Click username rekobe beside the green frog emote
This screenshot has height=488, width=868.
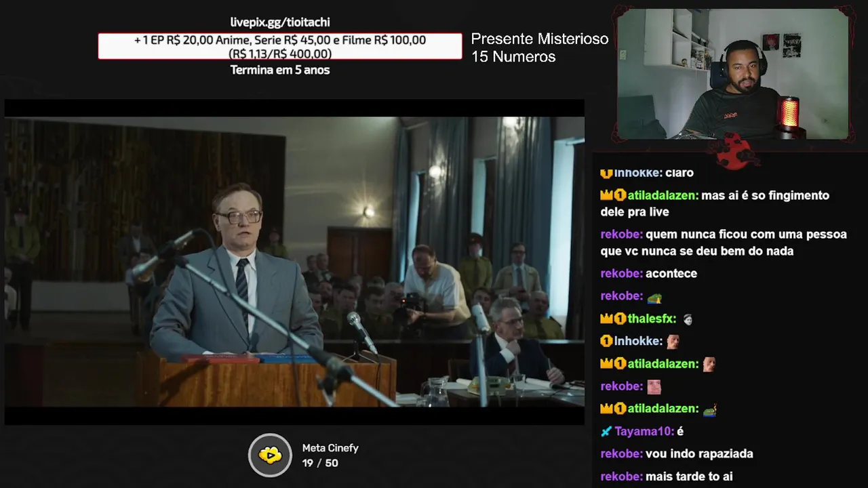622,296
